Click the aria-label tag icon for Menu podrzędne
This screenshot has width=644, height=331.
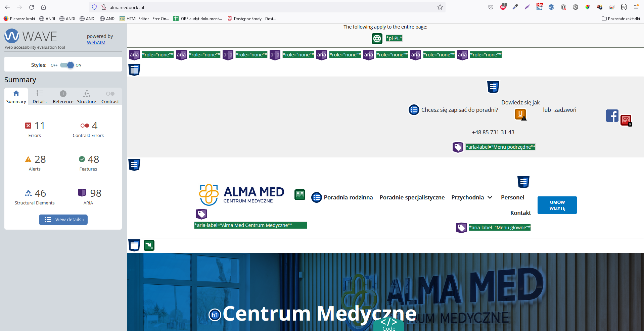(x=458, y=147)
